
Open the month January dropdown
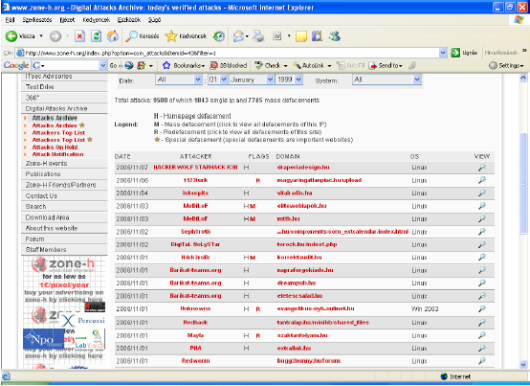(x=251, y=80)
